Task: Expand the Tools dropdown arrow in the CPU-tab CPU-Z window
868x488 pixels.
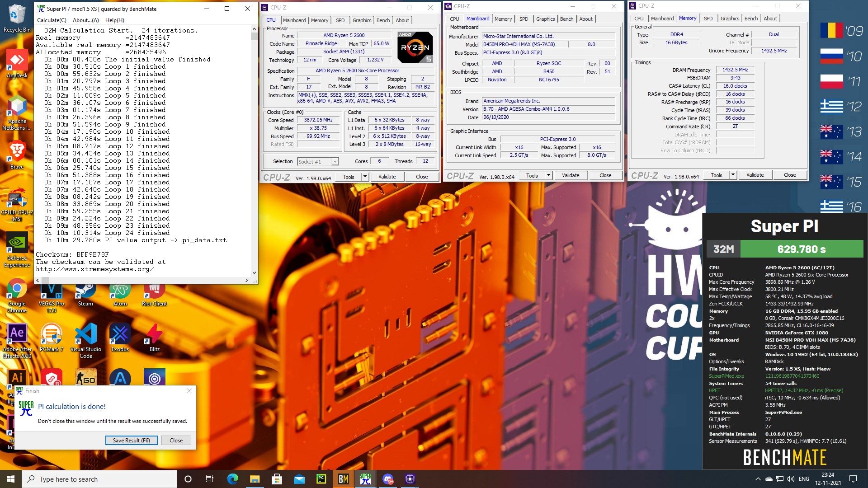Action: tap(365, 177)
